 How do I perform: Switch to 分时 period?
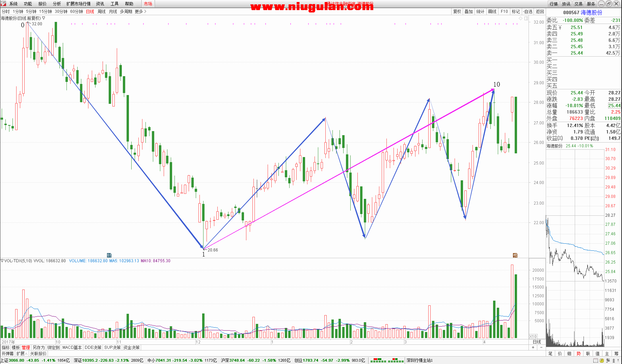click(x=6, y=11)
